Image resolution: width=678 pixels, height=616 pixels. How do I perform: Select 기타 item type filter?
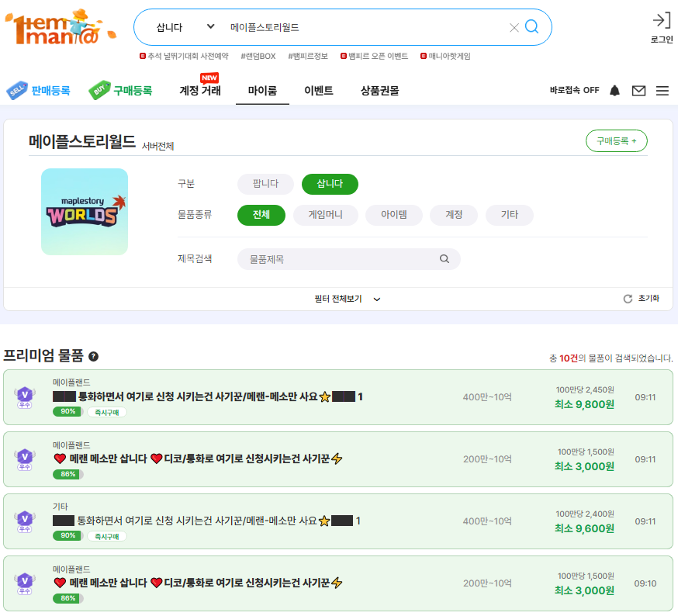[x=510, y=215]
